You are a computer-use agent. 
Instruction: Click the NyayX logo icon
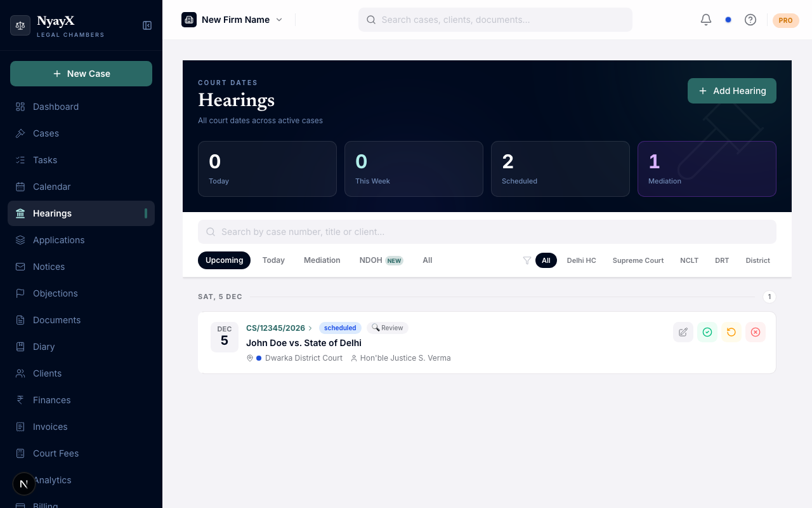click(20, 25)
